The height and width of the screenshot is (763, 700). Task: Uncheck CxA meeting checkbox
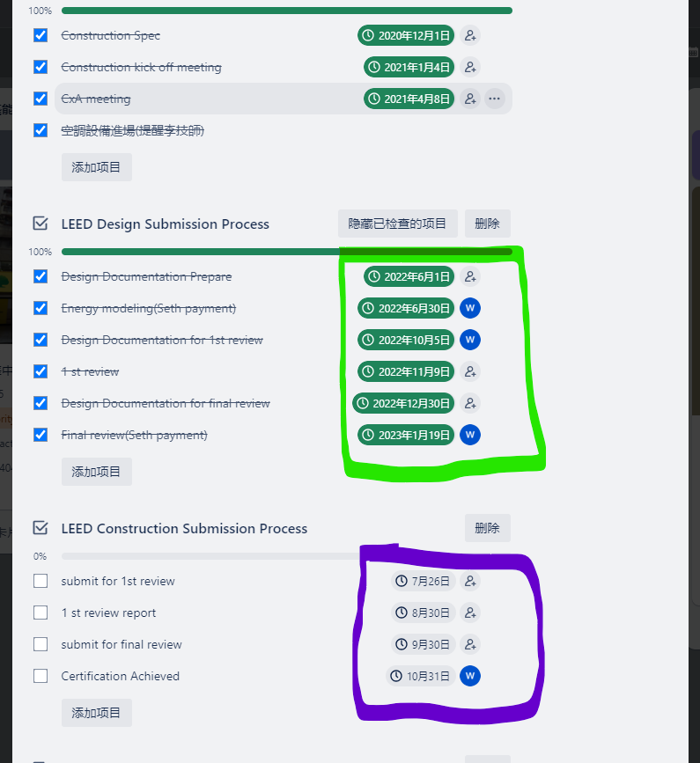tap(41, 99)
